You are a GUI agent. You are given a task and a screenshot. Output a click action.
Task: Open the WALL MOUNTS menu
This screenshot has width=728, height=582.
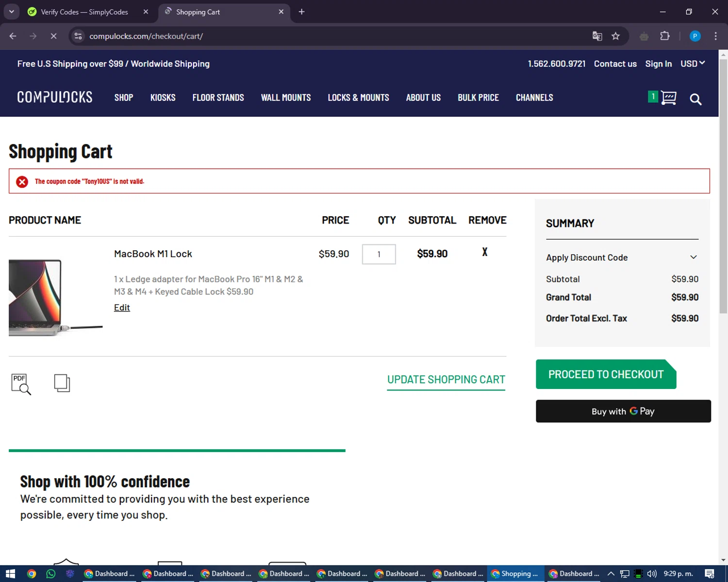point(286,97)
